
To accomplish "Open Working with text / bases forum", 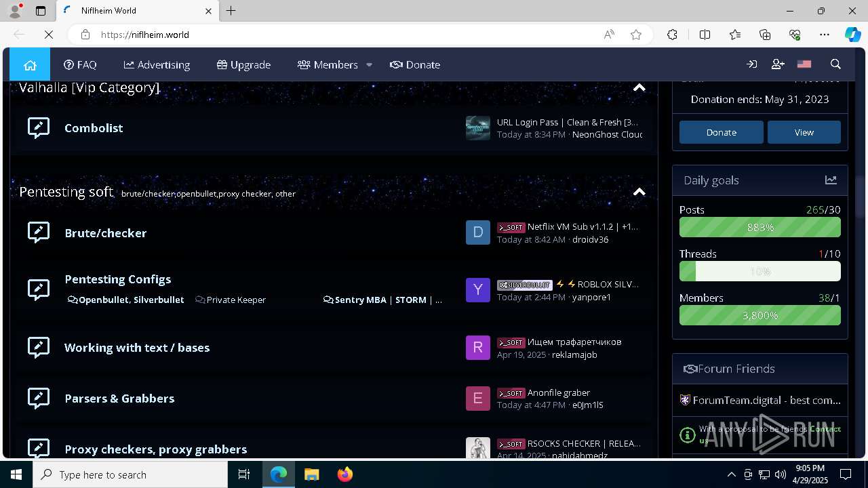I will (x=137, y=347).
